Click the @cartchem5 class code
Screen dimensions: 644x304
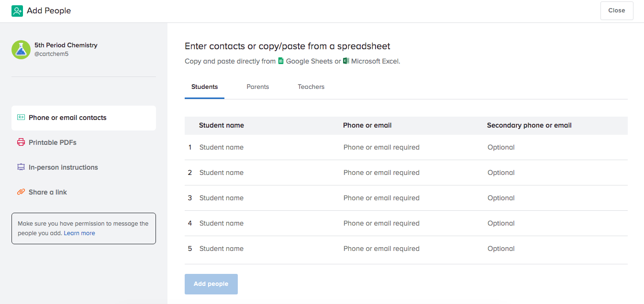pyautogui.click(x=52, y=54)
